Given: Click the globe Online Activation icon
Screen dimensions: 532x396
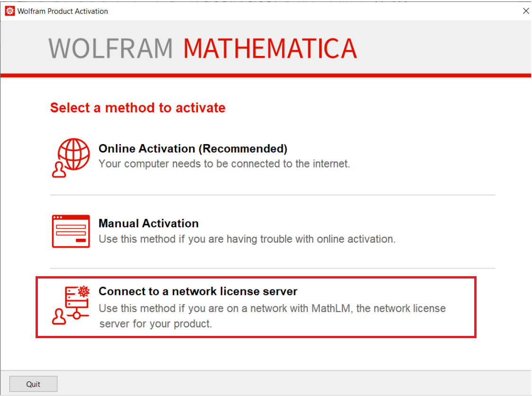Looking at the screenshot, I should [x=73, y=156].
